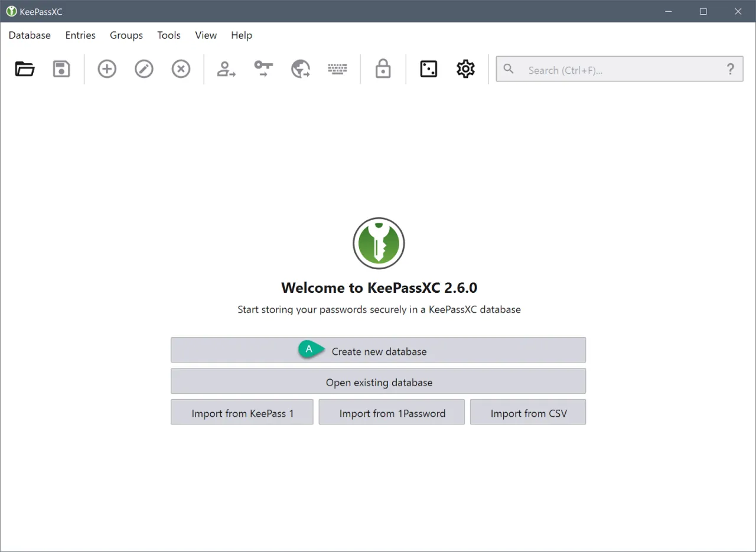Open application settings with the gear icon

coord(465,68)
